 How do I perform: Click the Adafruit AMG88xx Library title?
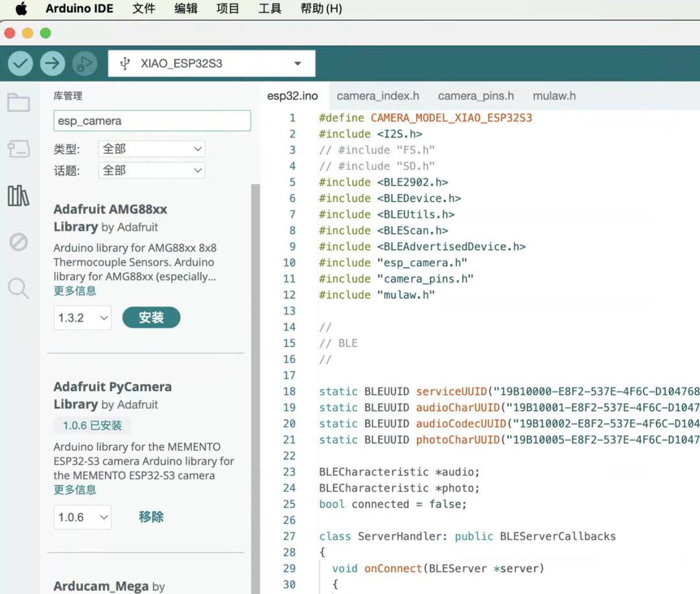pyautogui.click(x=110, y=218)
